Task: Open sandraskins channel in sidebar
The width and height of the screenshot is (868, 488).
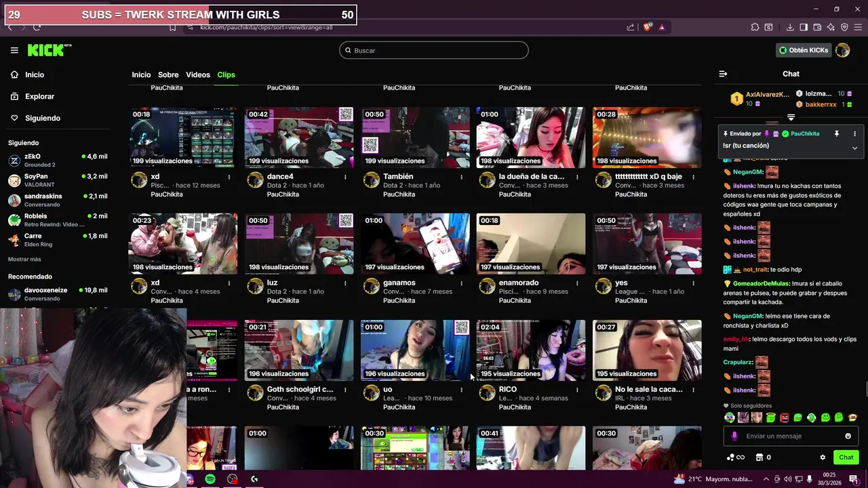Action: tap(58, 200)
